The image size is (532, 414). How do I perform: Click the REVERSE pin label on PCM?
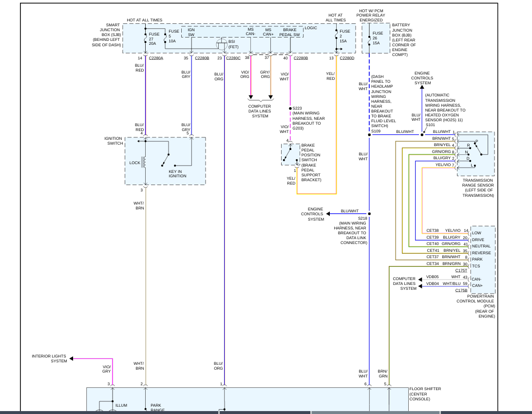481,253
